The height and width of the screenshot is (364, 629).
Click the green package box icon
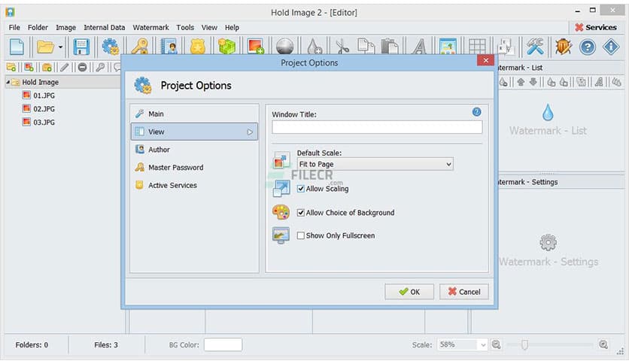pyautogui.click(x=226, y=47)
